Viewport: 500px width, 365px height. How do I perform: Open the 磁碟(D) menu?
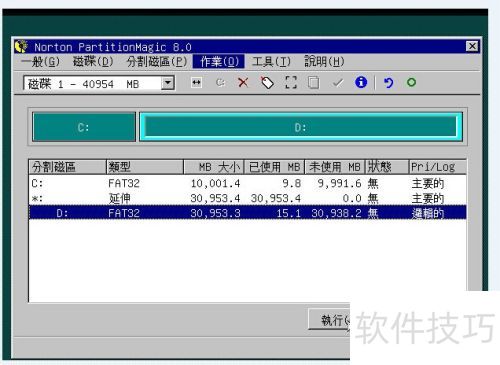93,62
